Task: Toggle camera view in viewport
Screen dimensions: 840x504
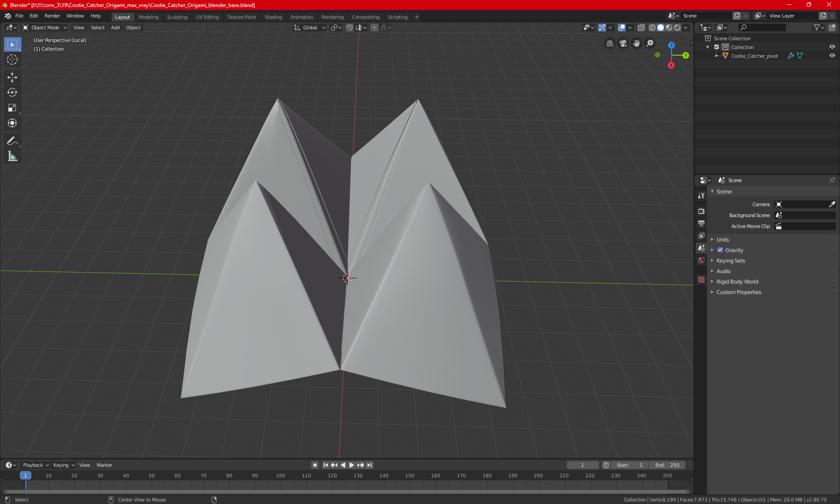Action: (x=623, y=43)
